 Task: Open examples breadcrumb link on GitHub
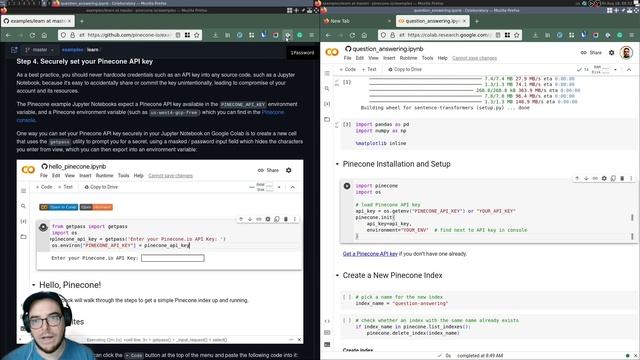pos(73,50)
